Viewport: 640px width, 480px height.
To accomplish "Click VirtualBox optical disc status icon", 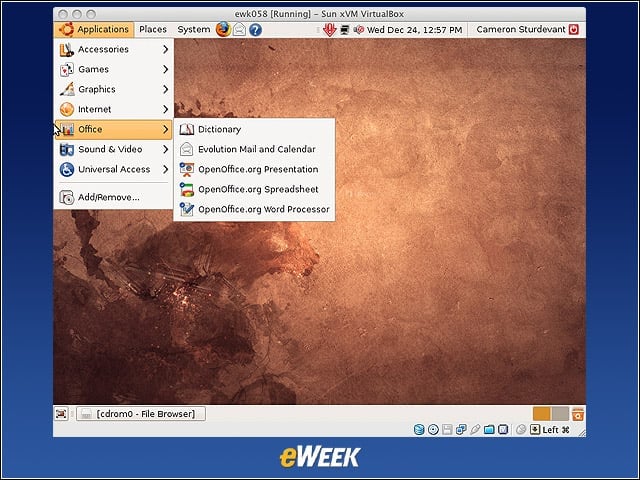I will (433, 430).
